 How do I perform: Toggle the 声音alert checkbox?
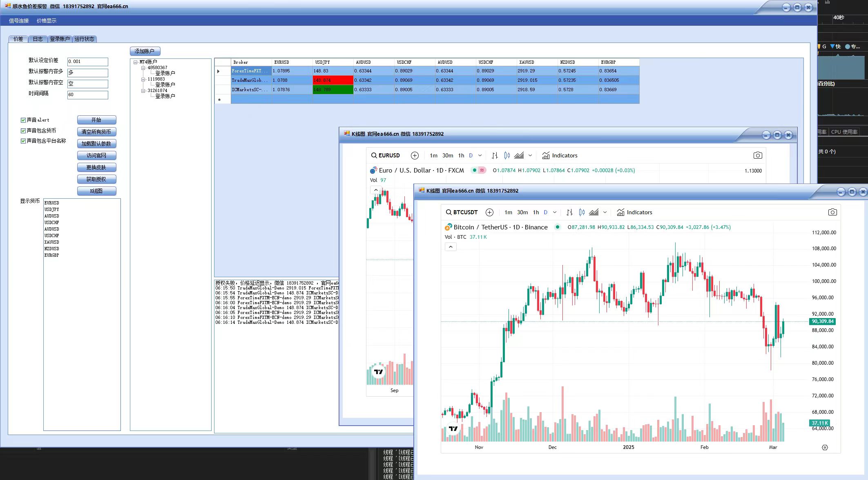tap(23, 120)
